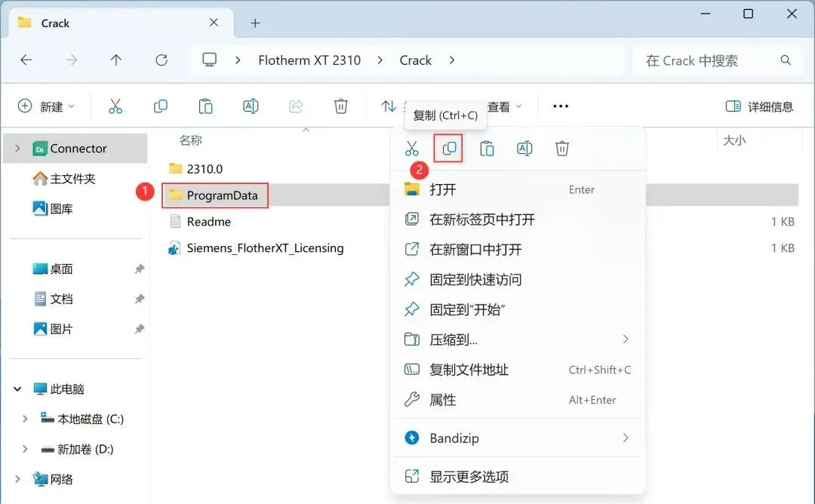Click the Rename icon in the context menu
The image size is (815, 504).
point(524,149)
